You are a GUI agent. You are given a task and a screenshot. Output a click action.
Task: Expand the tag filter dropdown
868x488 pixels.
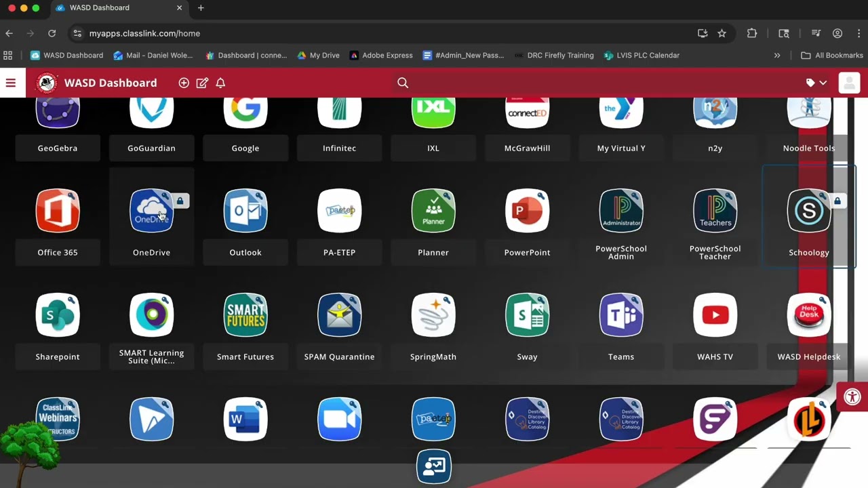(816, 83)
